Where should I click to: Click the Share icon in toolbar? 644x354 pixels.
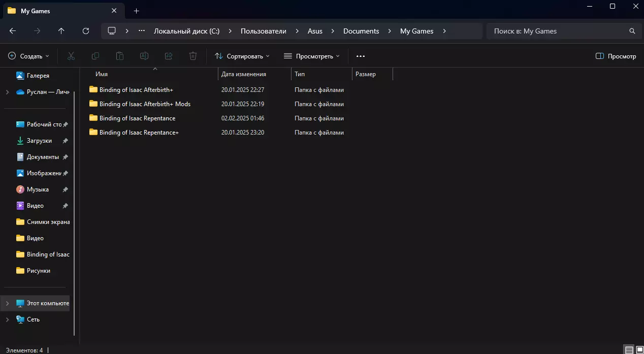coord(169,56)
